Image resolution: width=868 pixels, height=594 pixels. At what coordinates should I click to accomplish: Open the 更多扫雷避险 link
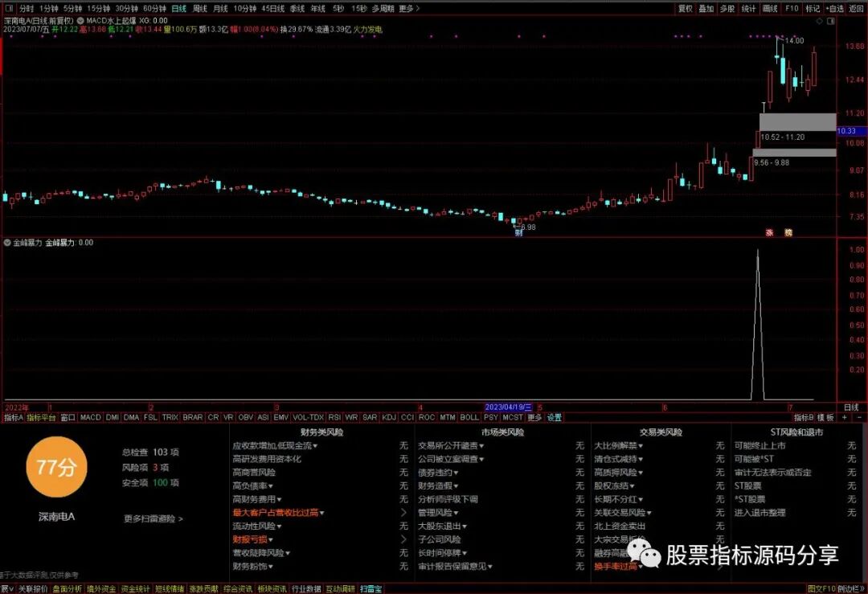pos(154,518)
